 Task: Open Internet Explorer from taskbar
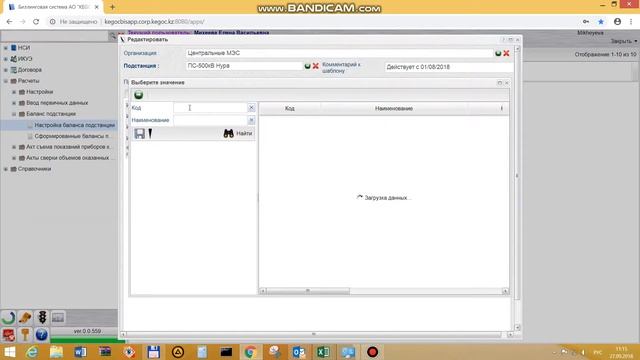(32, 352)
